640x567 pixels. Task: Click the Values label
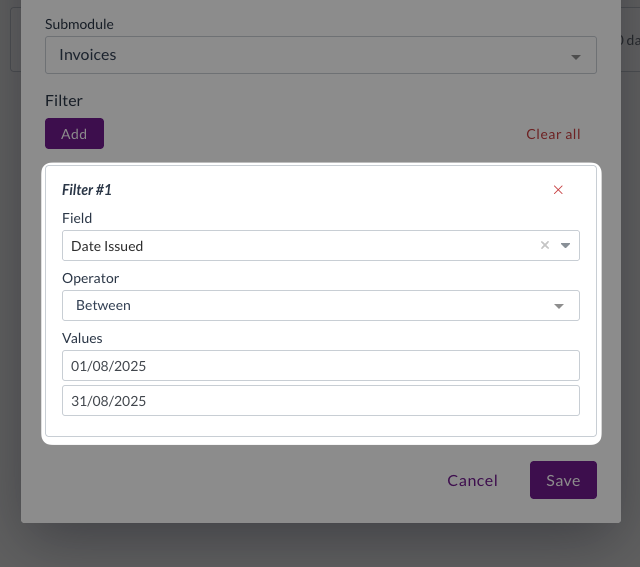[x=82, y=338]
